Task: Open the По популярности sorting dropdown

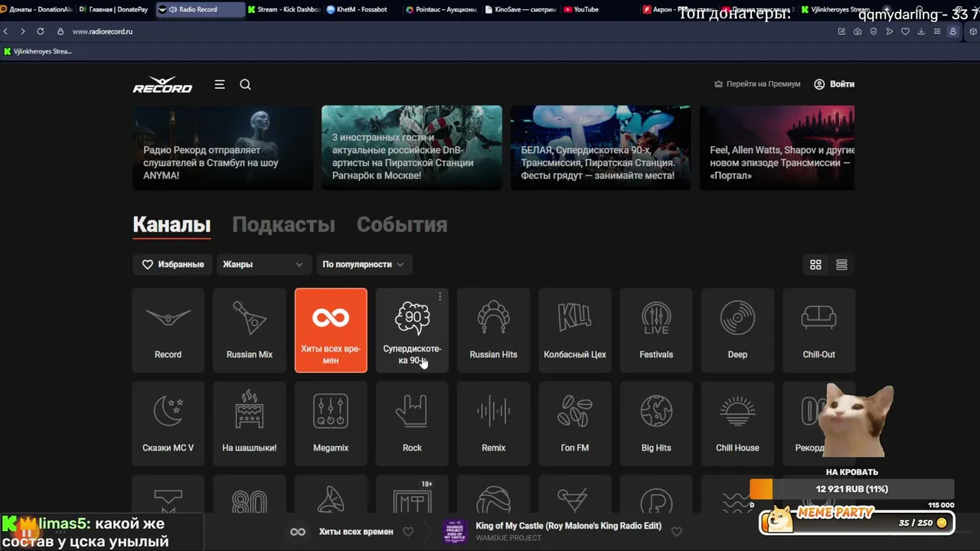Action: (x=364, y=264)
